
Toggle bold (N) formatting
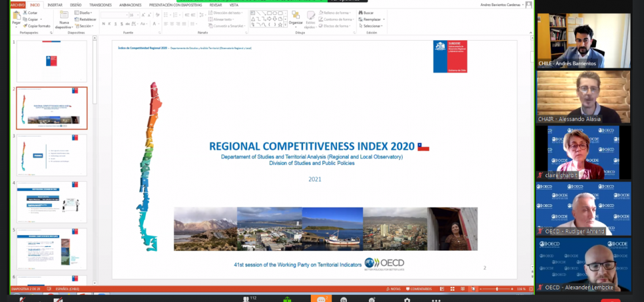click(x=104, y=24)
